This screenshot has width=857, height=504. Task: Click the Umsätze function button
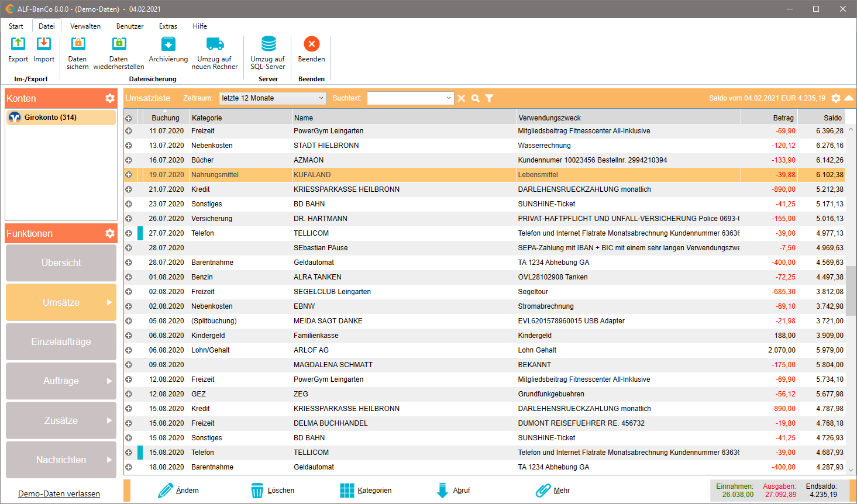[x=61, y=302]
